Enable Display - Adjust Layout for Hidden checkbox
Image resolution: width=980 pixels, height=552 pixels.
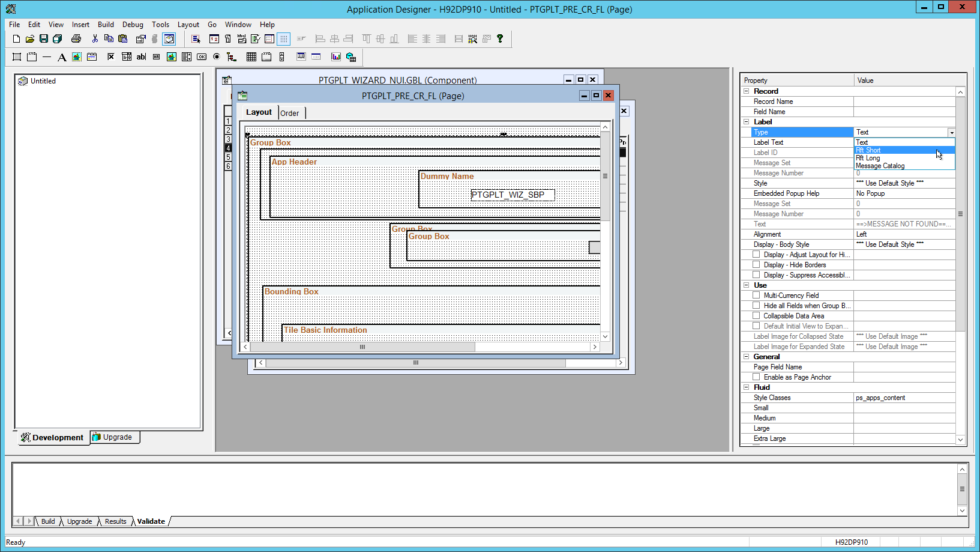pos(756,255)
